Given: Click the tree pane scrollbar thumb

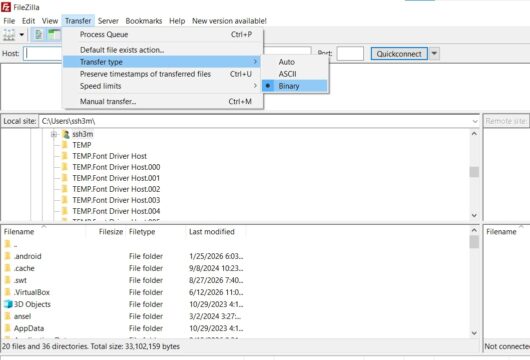Looking at the screenshot, I should point(474,172).
